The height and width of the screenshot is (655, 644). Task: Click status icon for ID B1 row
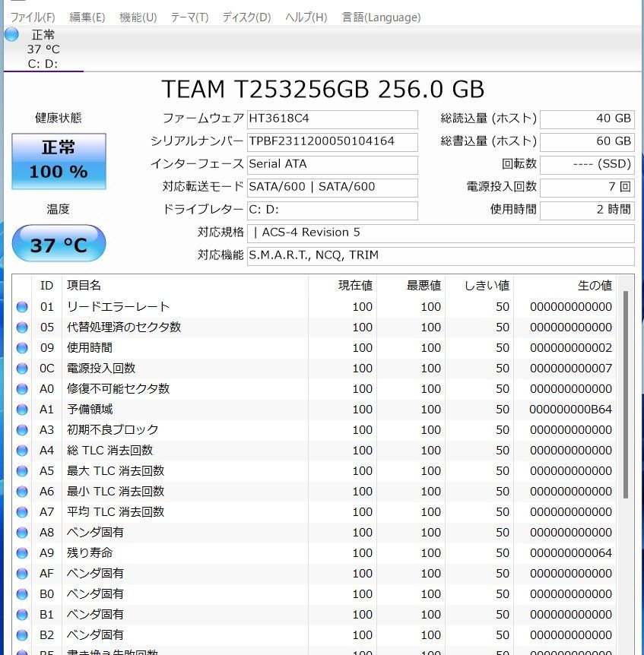click(22, 615)
